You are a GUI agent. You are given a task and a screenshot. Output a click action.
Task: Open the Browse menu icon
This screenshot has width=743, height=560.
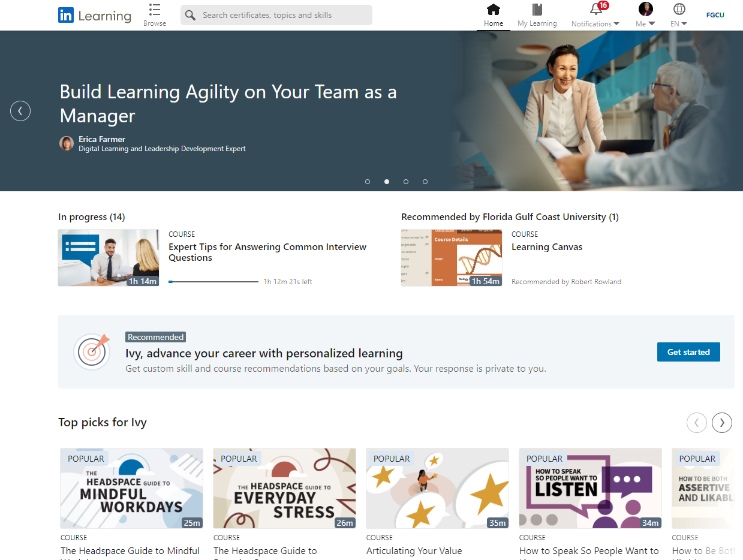point(155,10)
